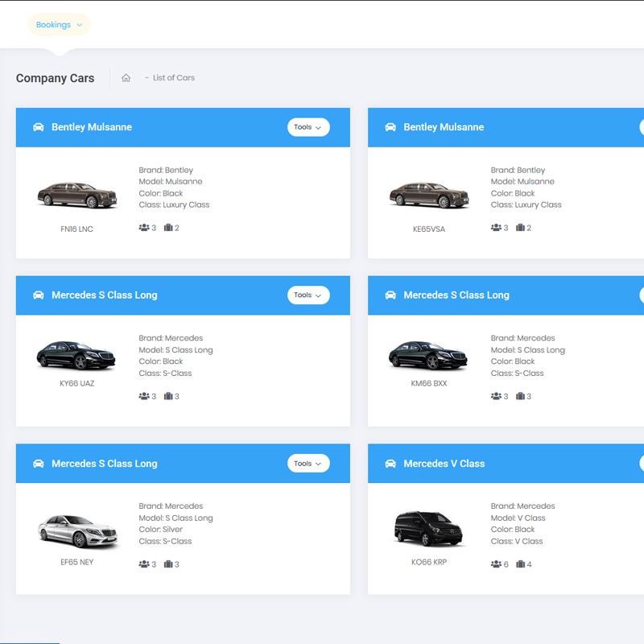Click 'Model: S Class Long' on the KY66 UAZ card

point(175,350)
